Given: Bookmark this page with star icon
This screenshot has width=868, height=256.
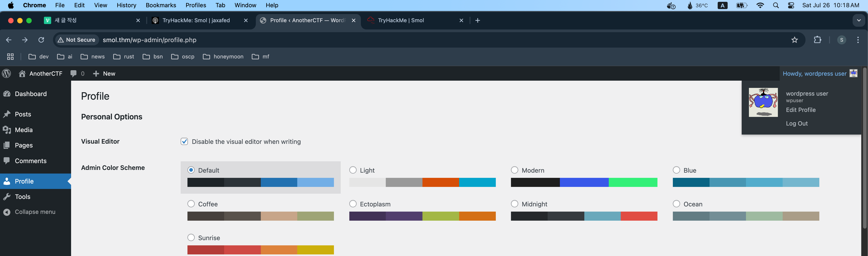Looking at the screenshot, I should pyautogui.click(x=795, y=40).
